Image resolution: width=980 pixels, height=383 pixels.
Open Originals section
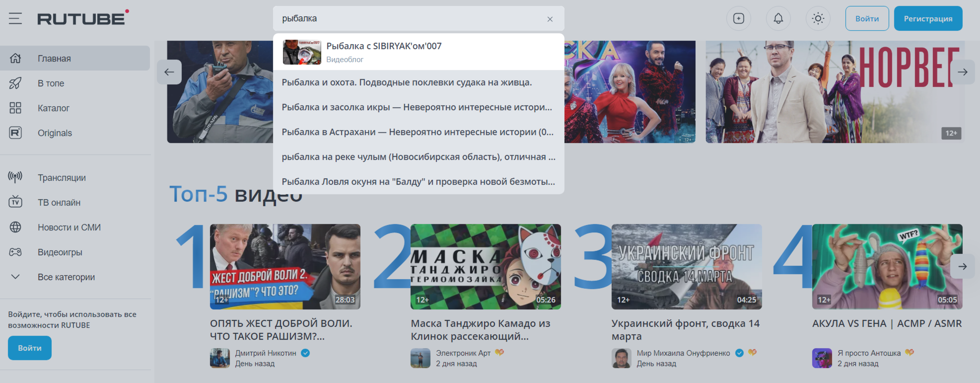click(x=75, y=133)
